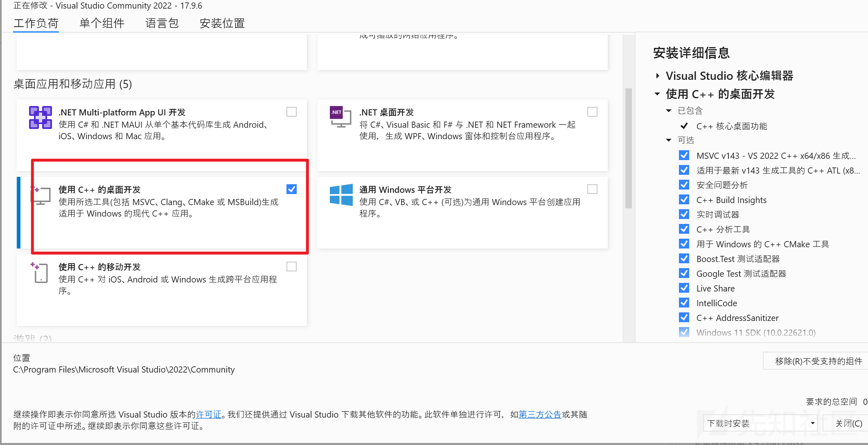The width and height of the screenshot is (868, 445).
Task: Uncheck the C++ 分析工具 component
Action: 684,229
